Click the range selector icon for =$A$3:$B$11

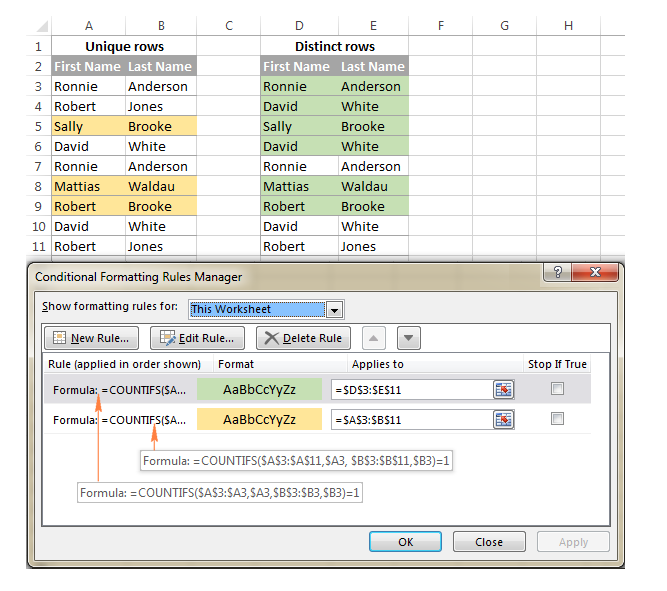[x=503, y=420]
